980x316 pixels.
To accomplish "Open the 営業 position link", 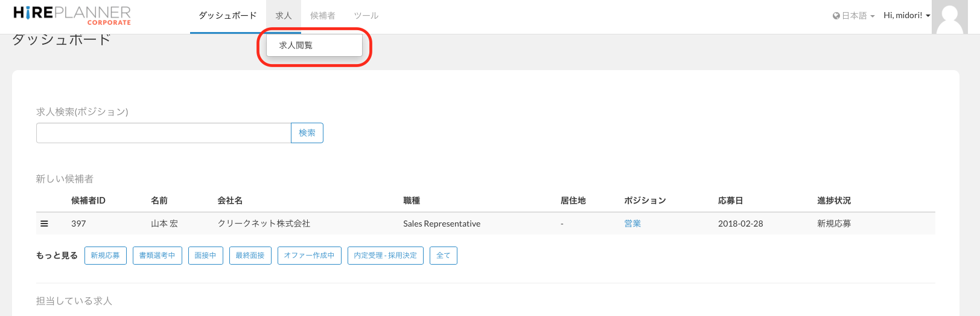I will [632, 224].
